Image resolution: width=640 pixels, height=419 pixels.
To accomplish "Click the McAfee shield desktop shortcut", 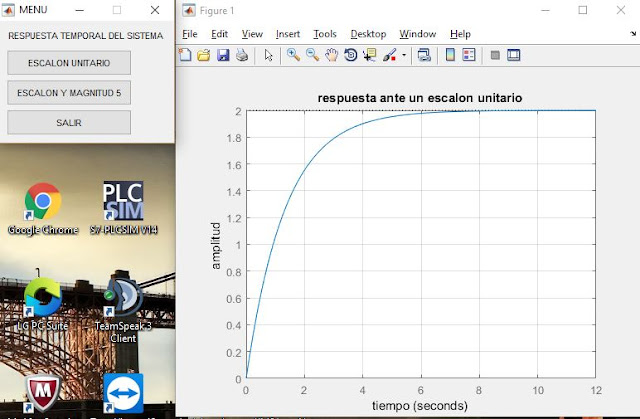I will coord(43,393).
